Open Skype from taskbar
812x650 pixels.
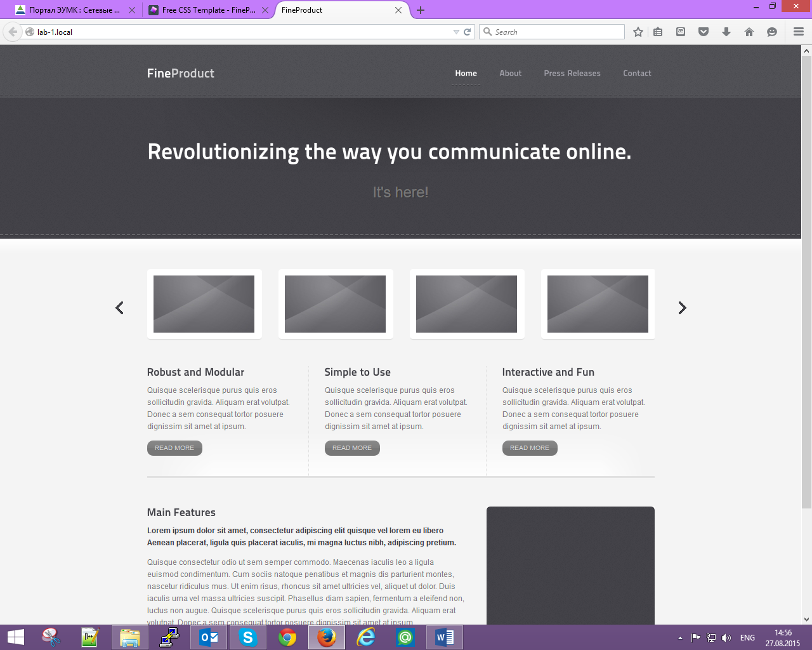point(247,637)
